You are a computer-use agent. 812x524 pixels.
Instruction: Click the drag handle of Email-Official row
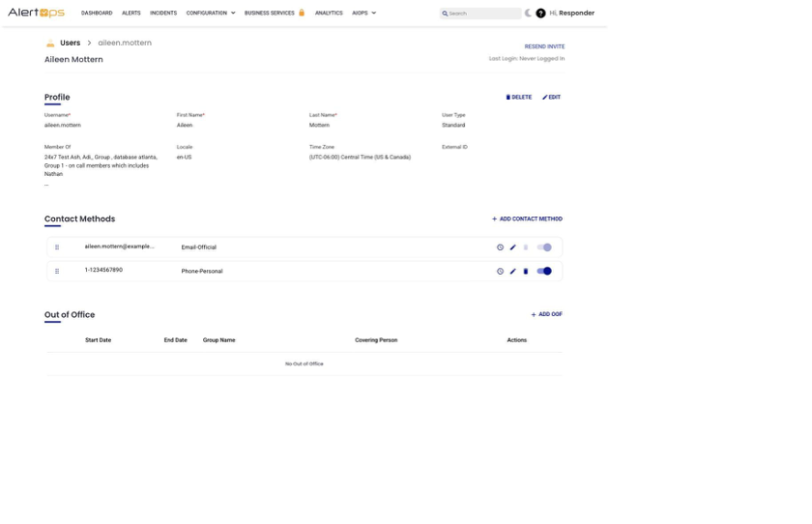click(57, 247)
